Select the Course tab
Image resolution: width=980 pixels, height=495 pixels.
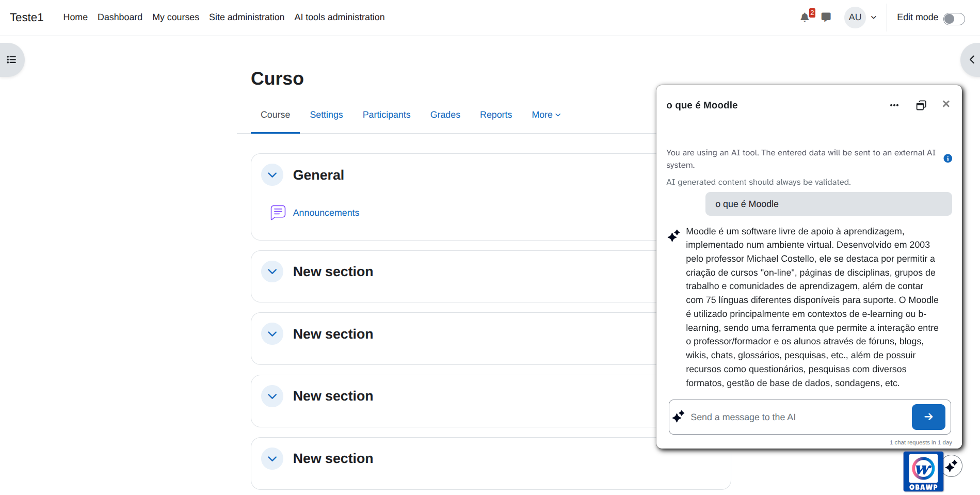pos(275,115)
